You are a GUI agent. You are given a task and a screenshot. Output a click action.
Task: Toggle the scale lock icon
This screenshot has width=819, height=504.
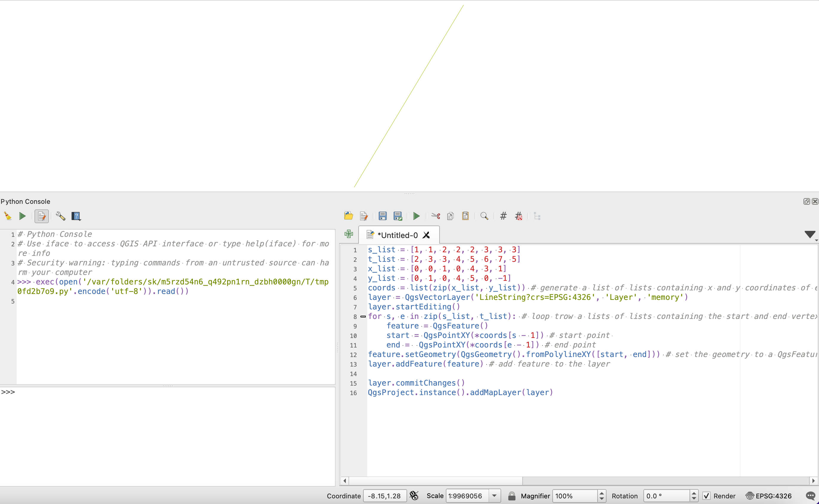click(512, 496)
